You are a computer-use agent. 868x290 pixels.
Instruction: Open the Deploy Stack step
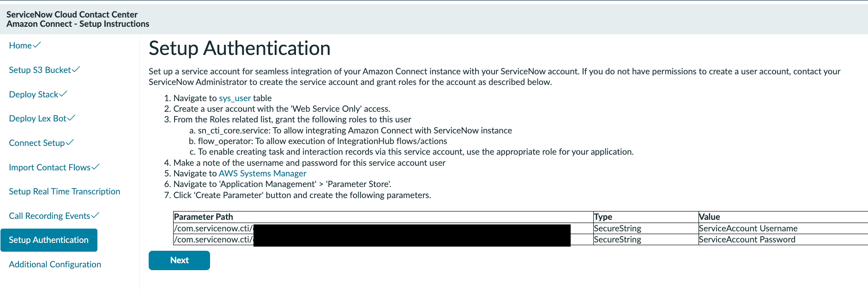pyautogui.click(x=33, y=94)
